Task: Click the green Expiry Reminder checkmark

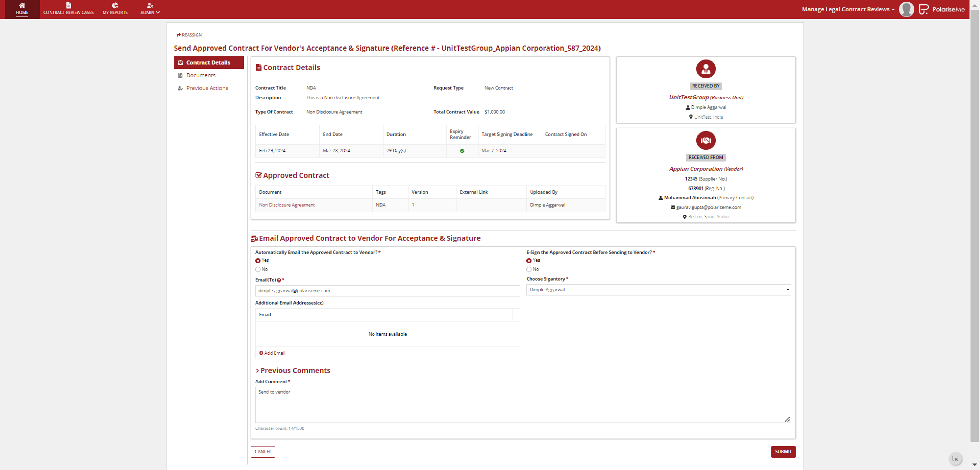Action: [x=462, y=151]
